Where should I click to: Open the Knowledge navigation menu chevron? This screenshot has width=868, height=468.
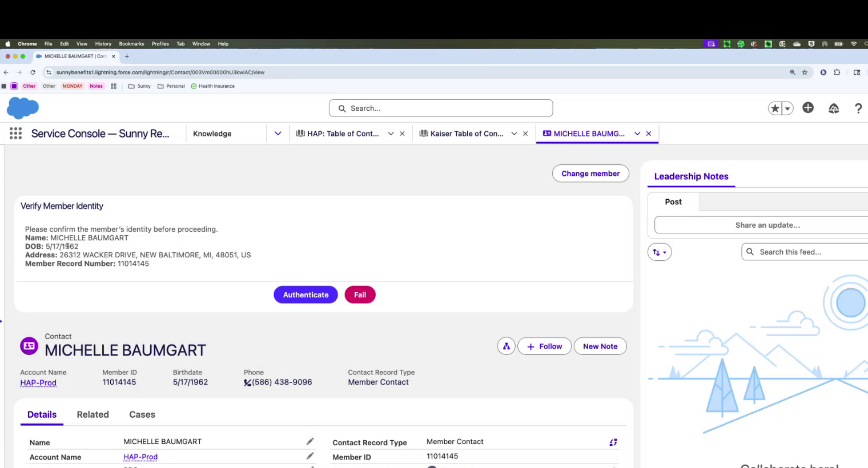pyautogui.click(x=278, y=134)
